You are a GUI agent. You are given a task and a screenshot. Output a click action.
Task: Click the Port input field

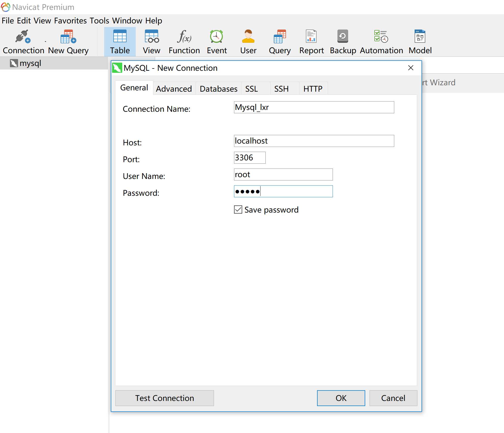point(250,158)
